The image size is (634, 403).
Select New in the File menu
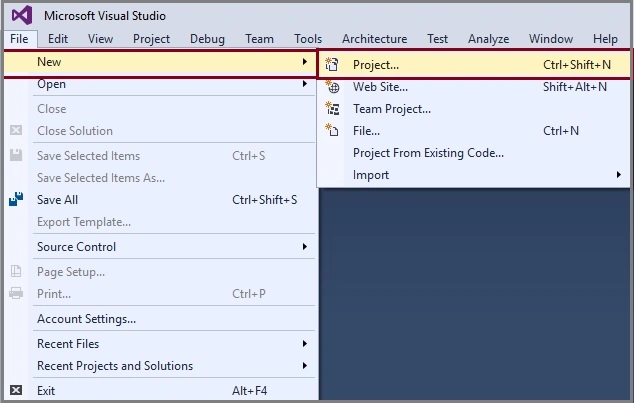(x=160, y=62)
